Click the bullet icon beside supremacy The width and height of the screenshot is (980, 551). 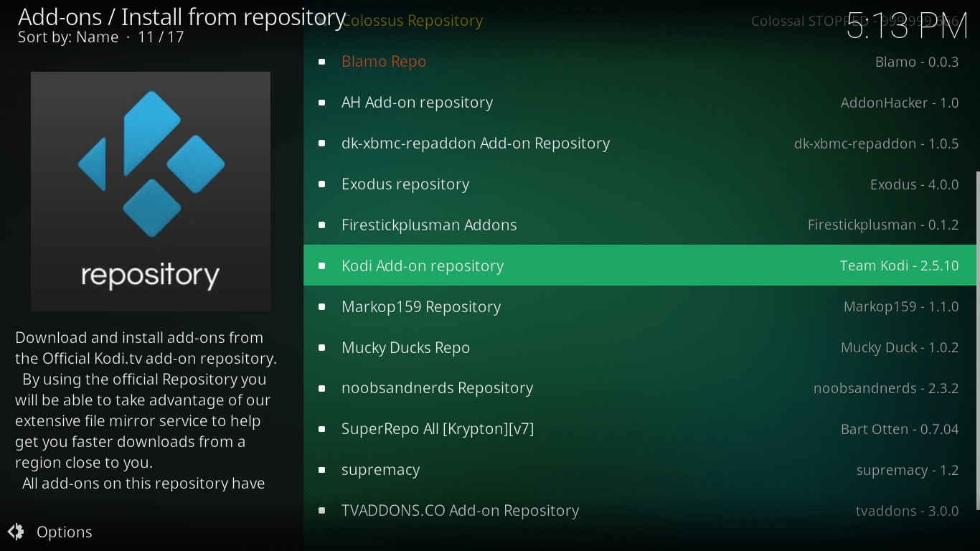[x=322, y=470]
